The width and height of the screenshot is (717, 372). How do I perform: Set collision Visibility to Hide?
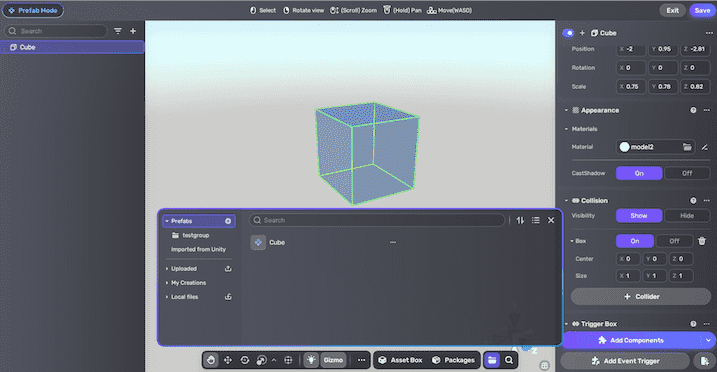pyautogui.click(x=687, y=216)
